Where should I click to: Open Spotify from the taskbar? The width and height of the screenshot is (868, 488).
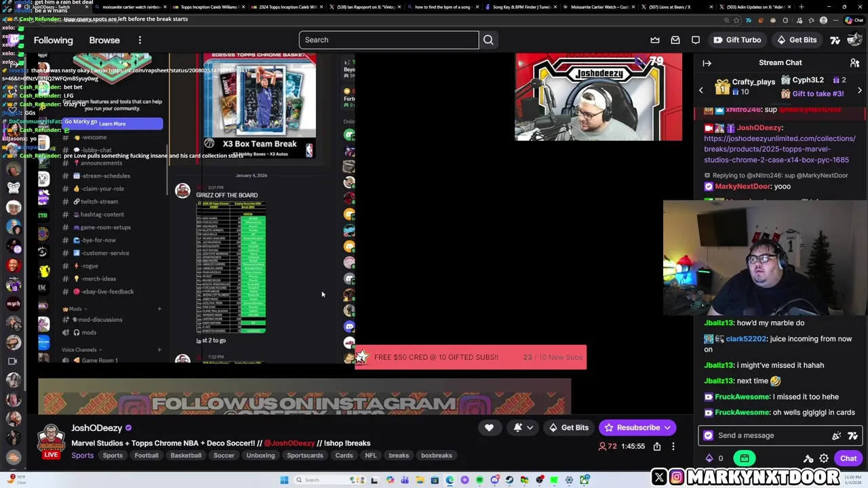tap(479, 480)
